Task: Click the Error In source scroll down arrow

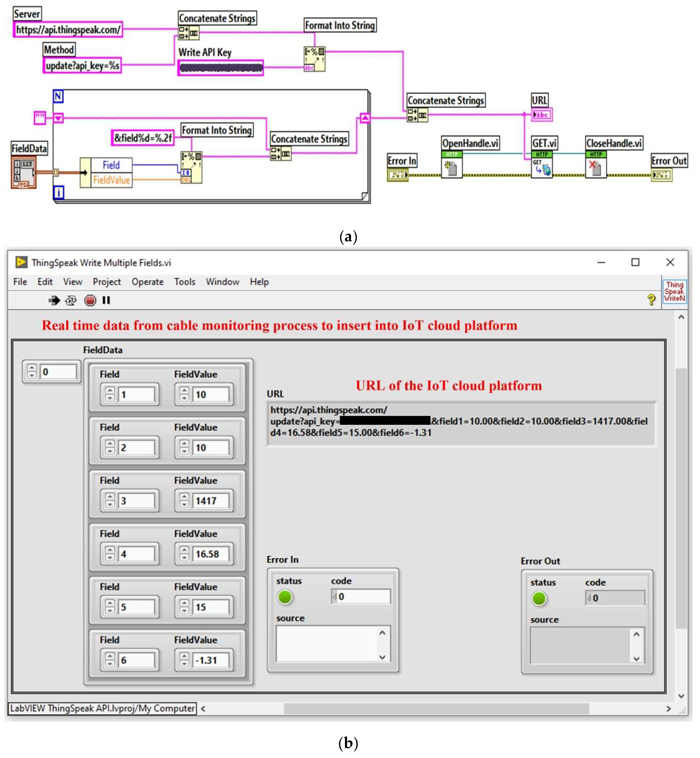Action: point(383,658)
